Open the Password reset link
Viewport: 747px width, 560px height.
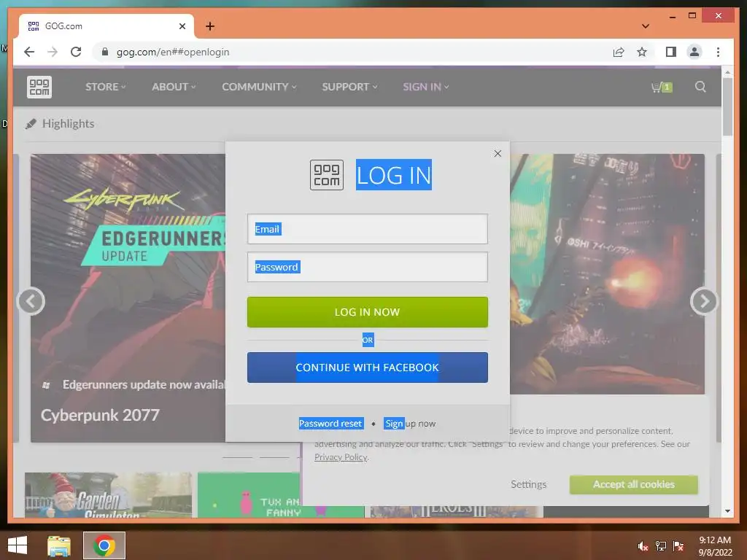coord(330,424)
